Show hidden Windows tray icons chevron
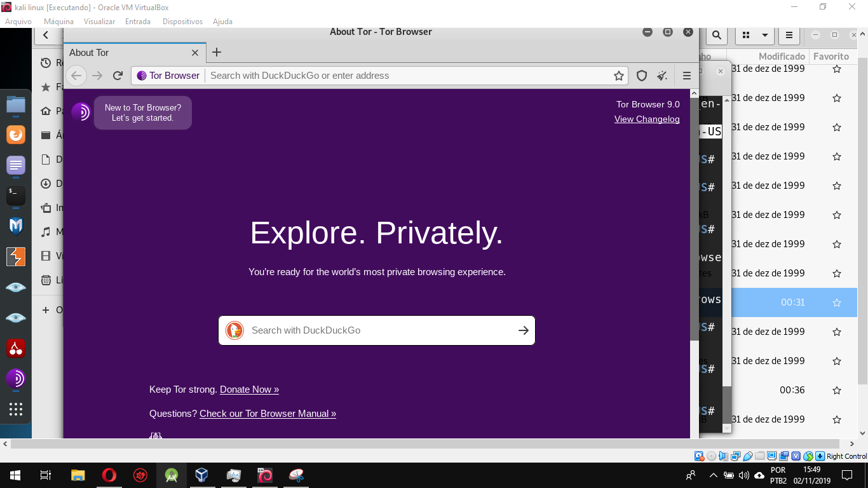This screenshot has height=488, width=868. [713, 475]
